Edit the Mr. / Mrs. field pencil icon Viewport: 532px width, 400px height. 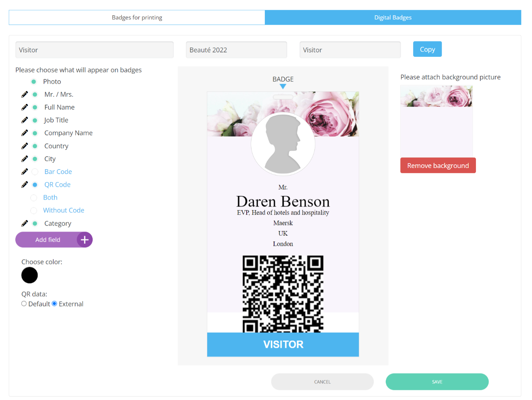[x=25, y=94]
